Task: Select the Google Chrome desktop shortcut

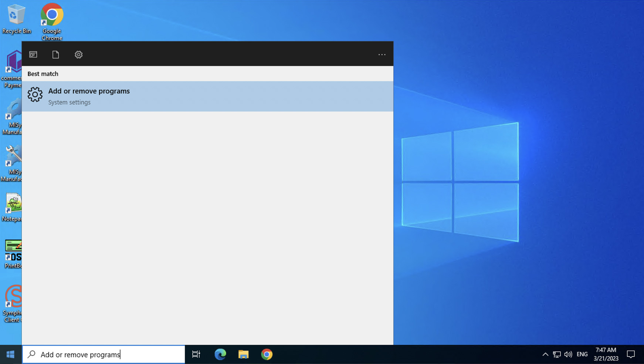Action: coord(52,20)
